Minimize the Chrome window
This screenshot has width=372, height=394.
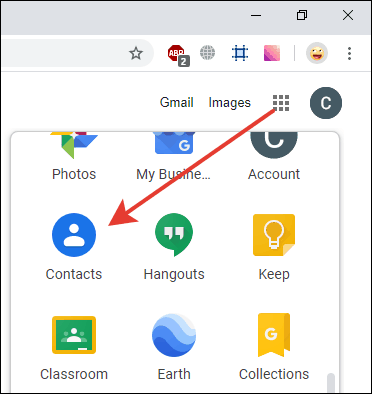tap(256, 15)
